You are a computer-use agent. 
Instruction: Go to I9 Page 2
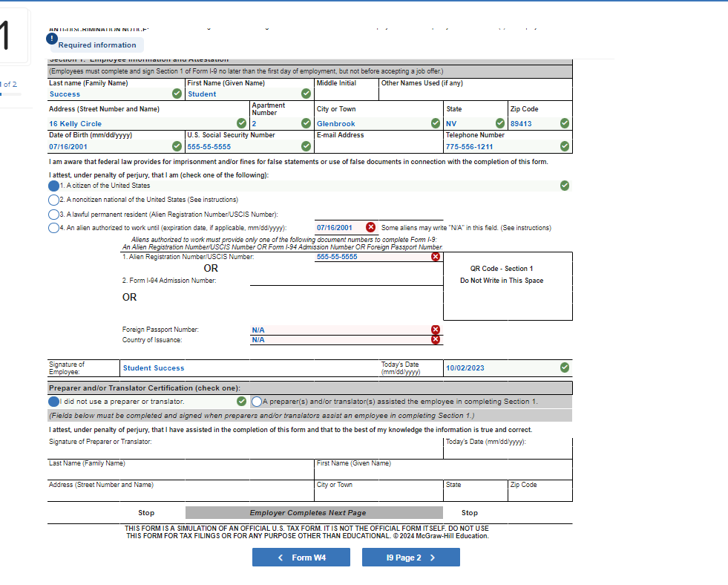[411, 557]
